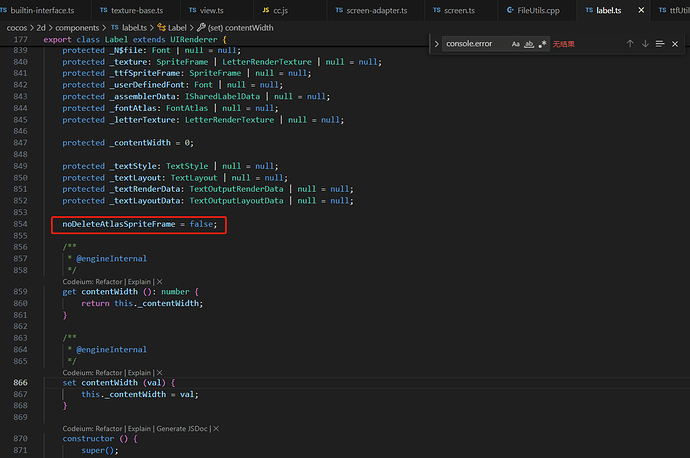Click constructor keyword on line 870
Screen dimensions: 690x458
[x=88, y=439]
